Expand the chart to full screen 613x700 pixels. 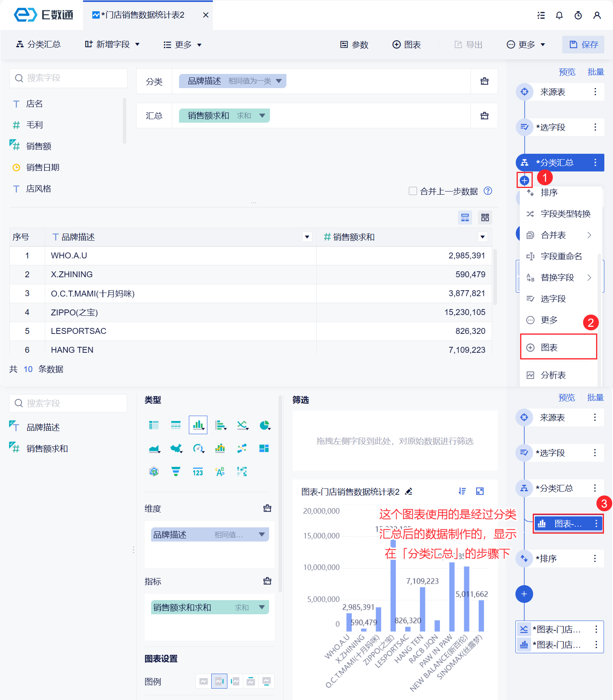point(480,491)
